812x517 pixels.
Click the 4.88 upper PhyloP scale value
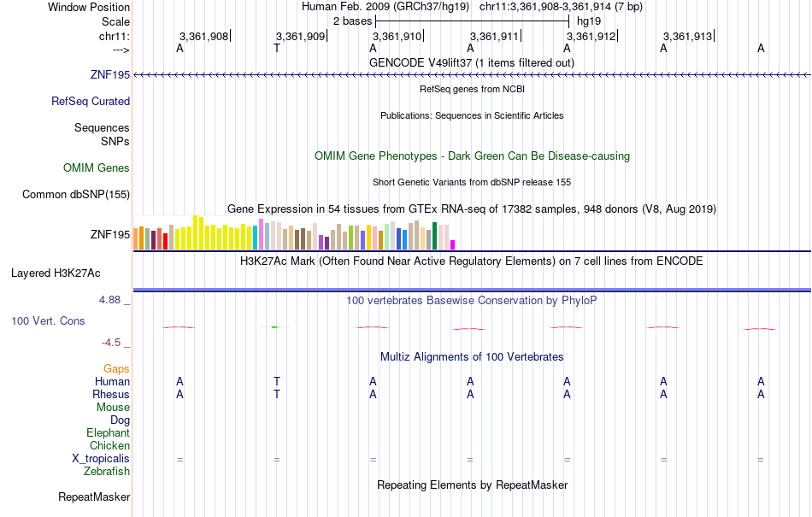click(109, 300)
